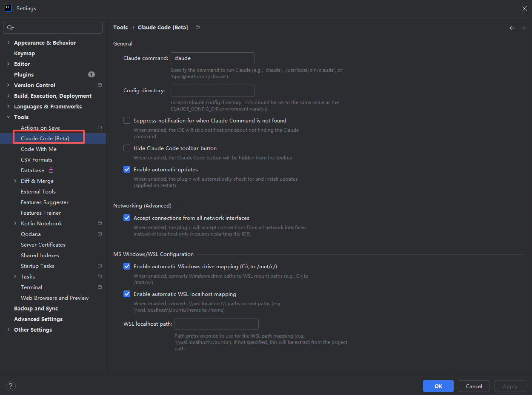532x395 pixels.
Task: Expand Other Settings node
Action: (x=9, y=330)
